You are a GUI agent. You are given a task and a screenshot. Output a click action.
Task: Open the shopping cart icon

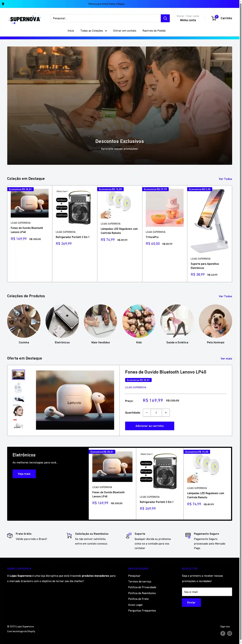click(x=214, y=18)
